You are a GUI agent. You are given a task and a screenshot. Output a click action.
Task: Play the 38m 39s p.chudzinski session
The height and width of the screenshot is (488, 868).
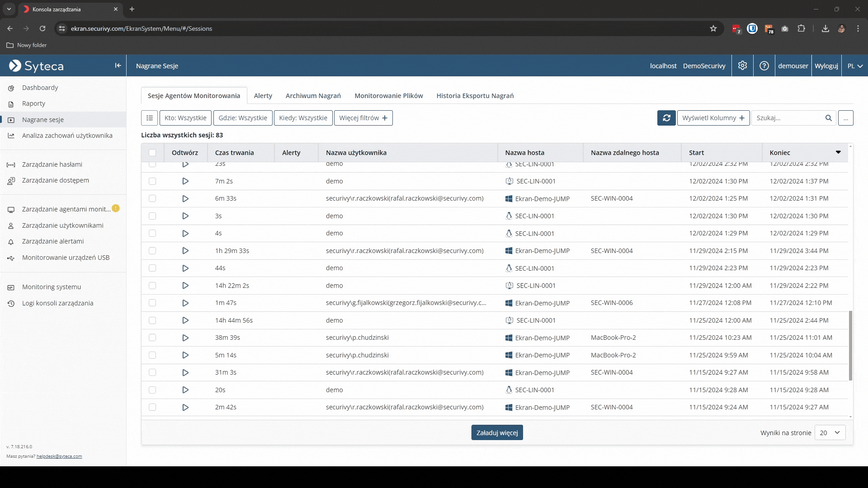(185, 338)
